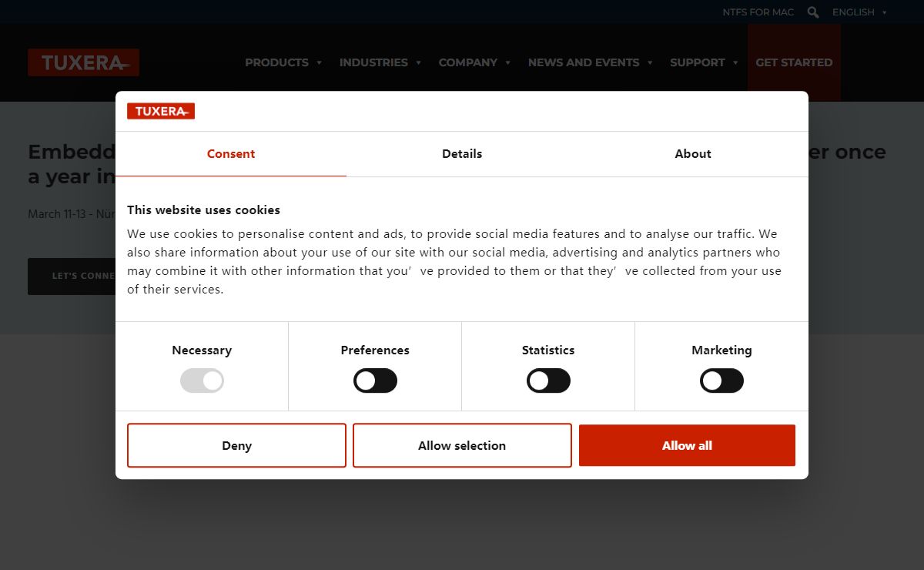Switch to the Details tab

[x=462, y=154]
